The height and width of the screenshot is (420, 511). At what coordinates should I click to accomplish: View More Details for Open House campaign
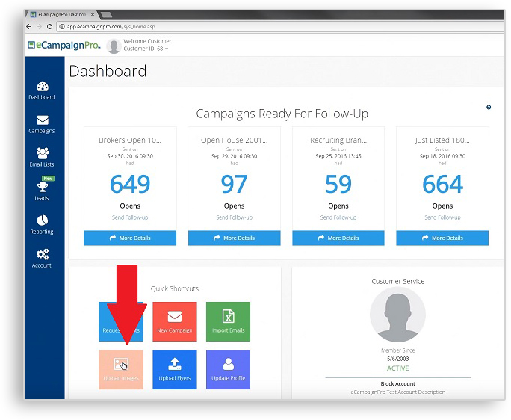coord(235,238)
